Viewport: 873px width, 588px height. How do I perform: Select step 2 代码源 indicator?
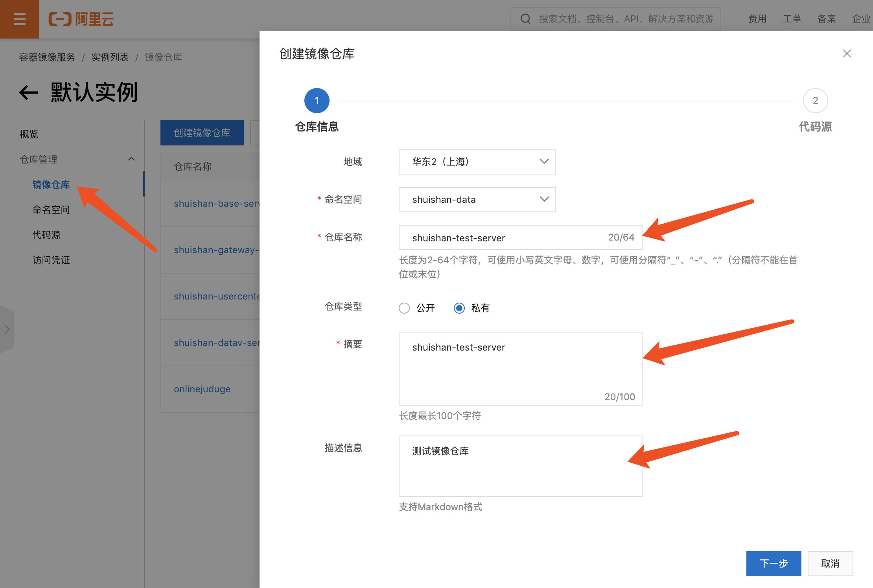(x=815, y=101)
